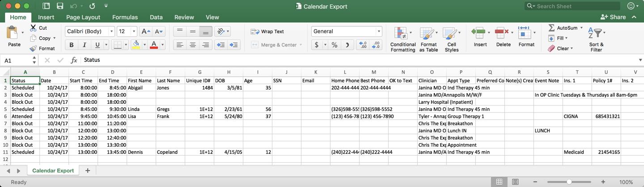Click the Increase Font Size icon
Image resolution: width=644 pixels, height=187 pixels.
[145, 31]
